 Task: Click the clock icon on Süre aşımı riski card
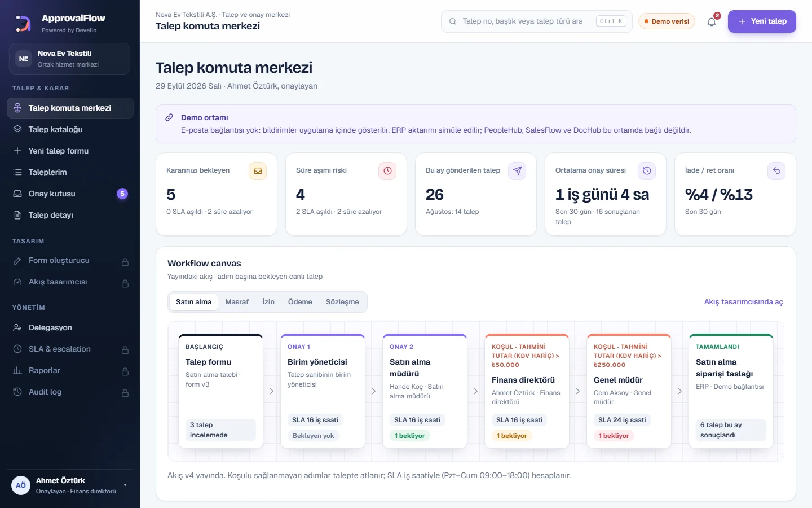387,171
